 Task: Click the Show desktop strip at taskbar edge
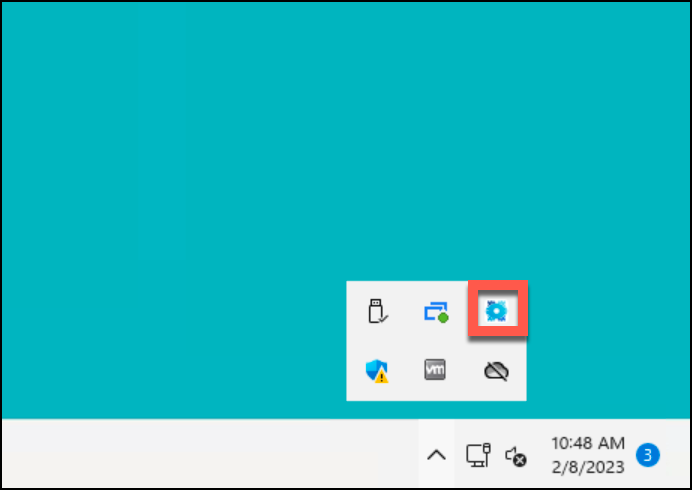click(686, 454)
